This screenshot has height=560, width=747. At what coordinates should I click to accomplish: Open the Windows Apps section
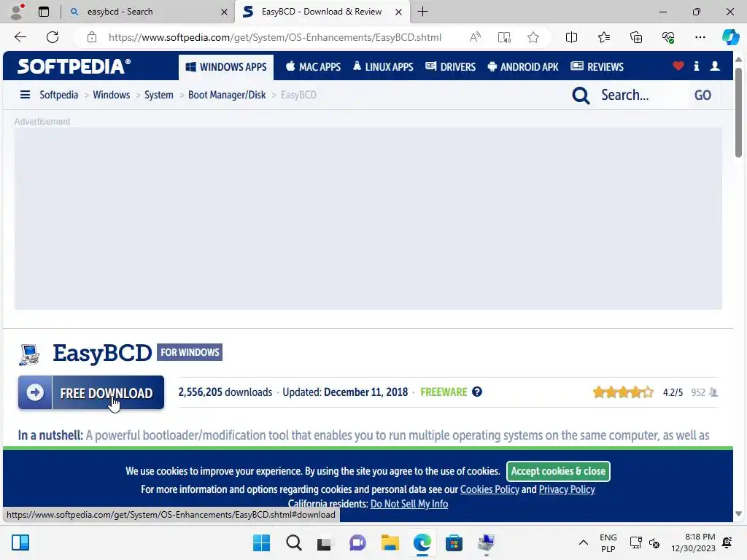tap(226, 67)
